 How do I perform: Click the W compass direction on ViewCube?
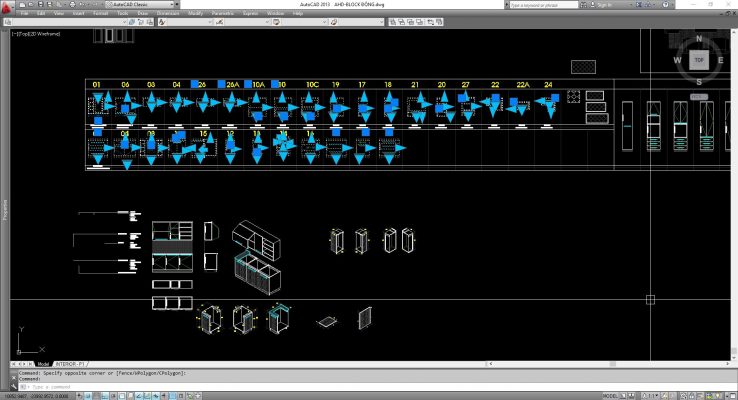tap(679, 60)
